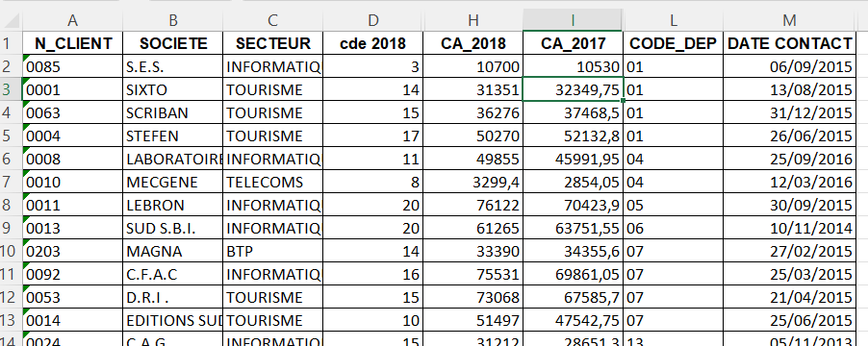Click the SOCIETE header cell

point(172,43)
